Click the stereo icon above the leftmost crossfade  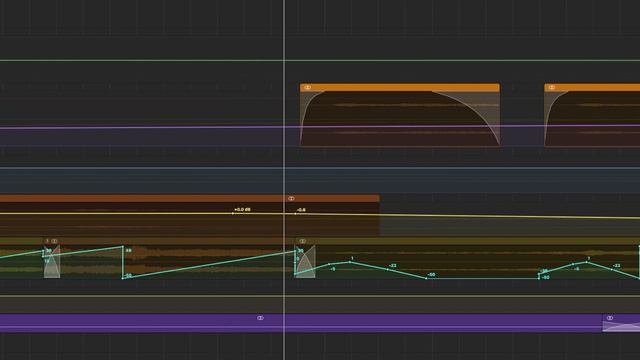[x=54, y=241]
